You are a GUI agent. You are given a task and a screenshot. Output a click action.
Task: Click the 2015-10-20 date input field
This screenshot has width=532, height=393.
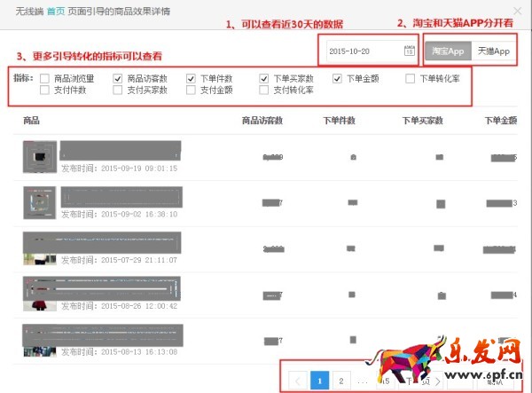click(364, 51)
